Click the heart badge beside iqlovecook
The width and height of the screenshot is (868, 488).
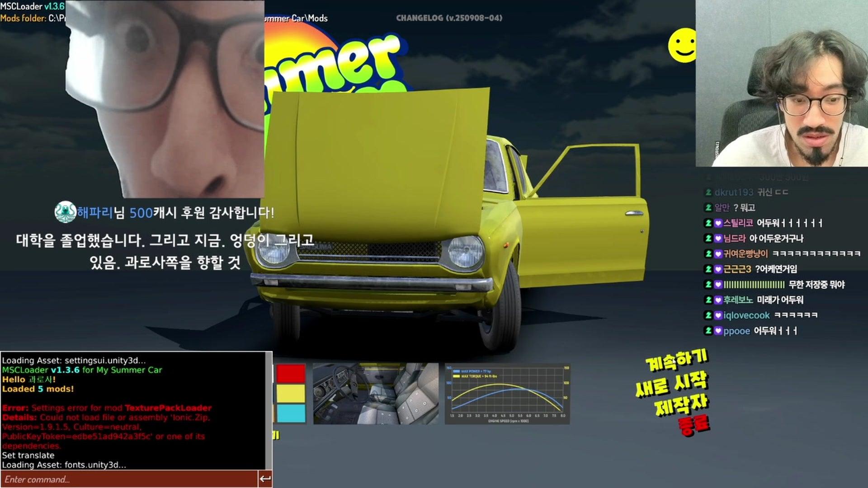coord(718,315)
